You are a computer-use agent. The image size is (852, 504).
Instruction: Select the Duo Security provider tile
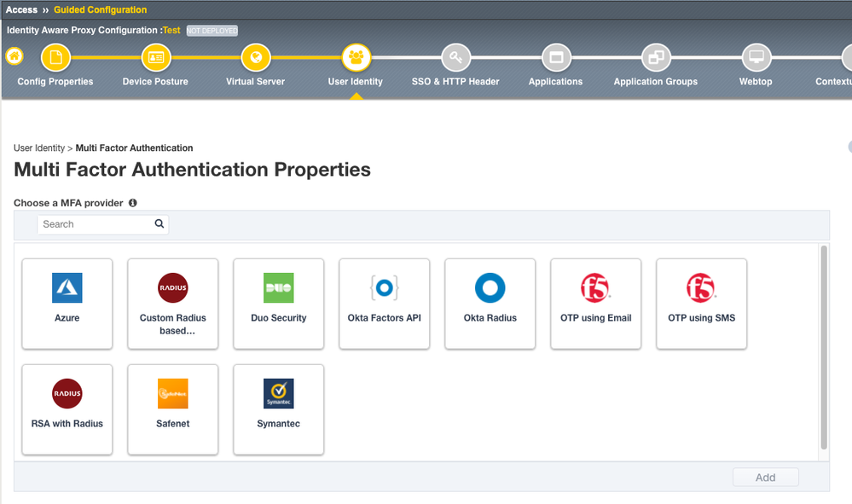pyautogui.click(x=279, y=304)
